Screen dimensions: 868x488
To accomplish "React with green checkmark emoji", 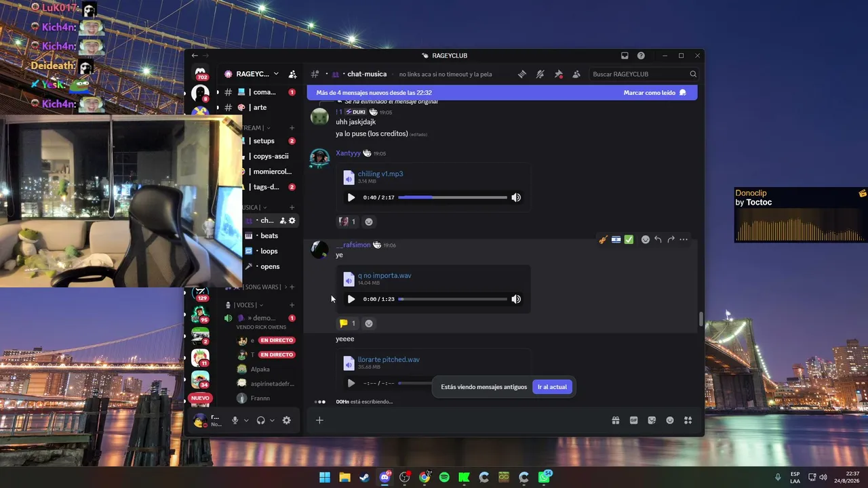I will coord(629,239).
